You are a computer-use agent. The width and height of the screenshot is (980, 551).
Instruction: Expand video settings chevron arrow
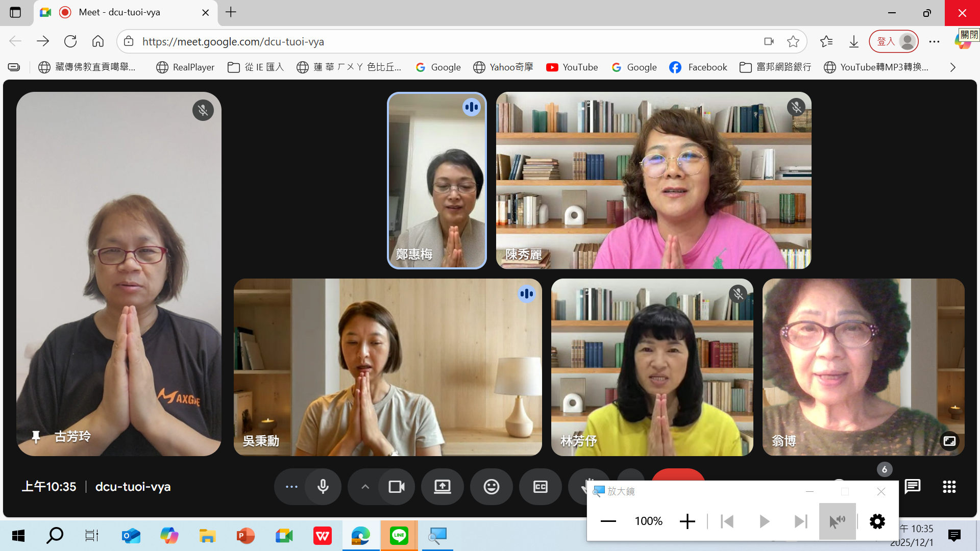click(x=365, y=487)
